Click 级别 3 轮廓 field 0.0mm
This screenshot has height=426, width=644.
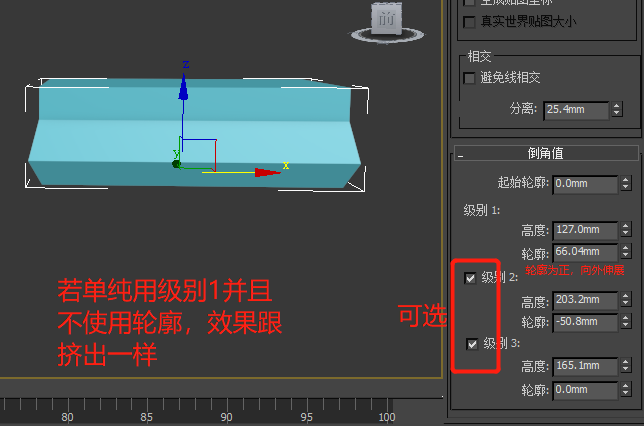pos(585,389)
